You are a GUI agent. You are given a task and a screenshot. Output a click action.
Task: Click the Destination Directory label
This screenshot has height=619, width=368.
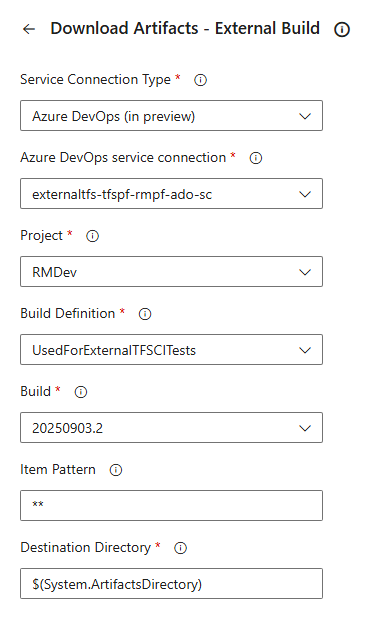point(85,548)
